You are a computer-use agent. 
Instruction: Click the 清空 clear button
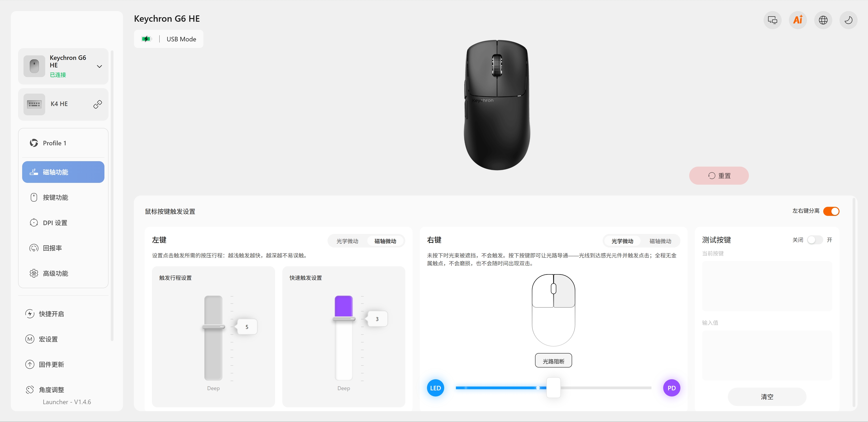click(x=767, y=397)
